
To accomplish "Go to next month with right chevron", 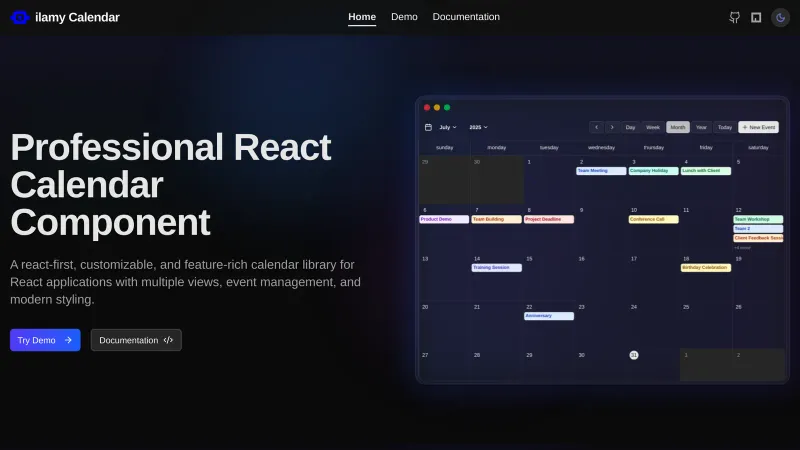I will pos(612,127).
